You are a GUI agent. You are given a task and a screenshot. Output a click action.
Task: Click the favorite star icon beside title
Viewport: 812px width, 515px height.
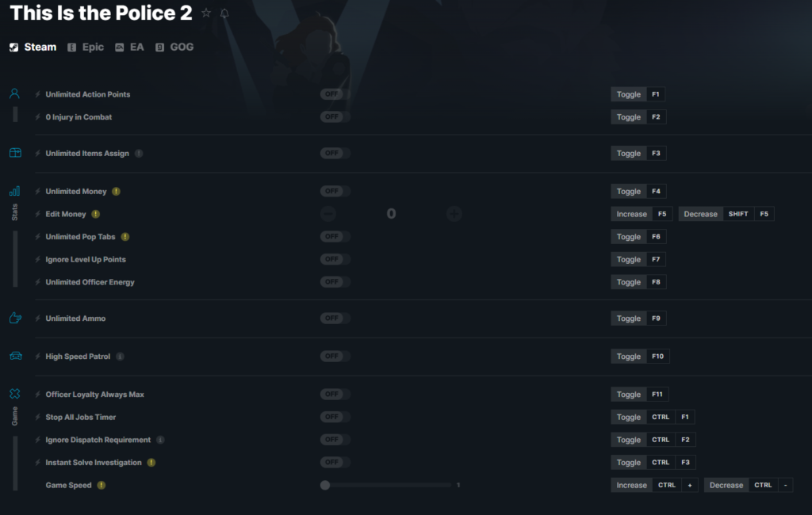206,13
